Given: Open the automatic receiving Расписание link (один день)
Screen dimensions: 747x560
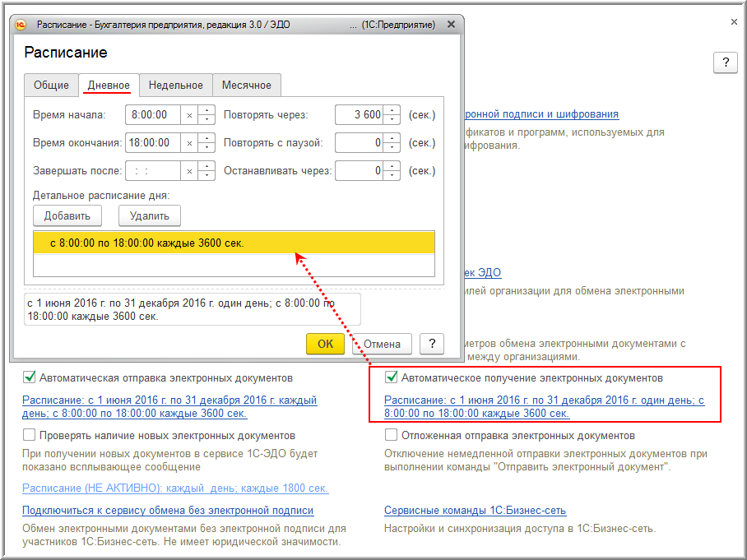Looking at the screenshot, I should coord(544,407).
